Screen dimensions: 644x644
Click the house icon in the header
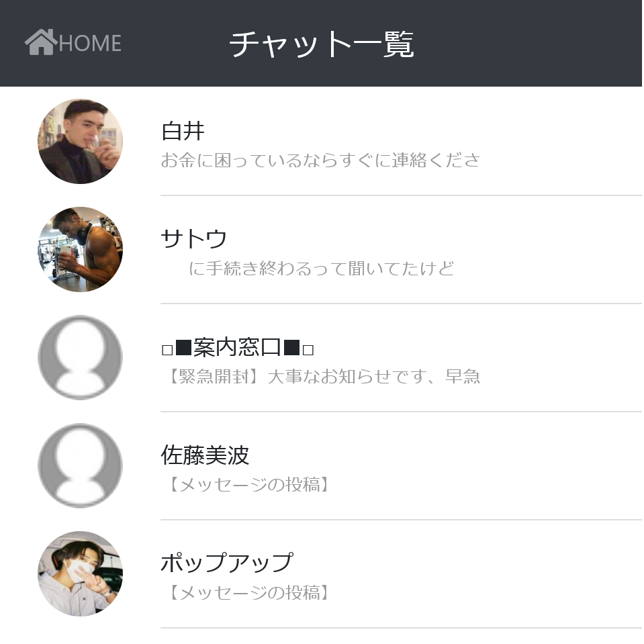click(x=40, y=42)
